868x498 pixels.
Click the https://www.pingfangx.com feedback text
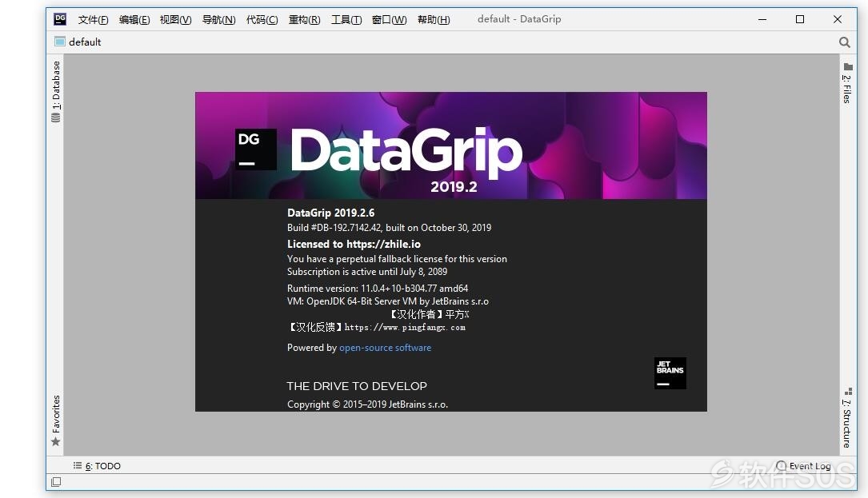[406, 327]
